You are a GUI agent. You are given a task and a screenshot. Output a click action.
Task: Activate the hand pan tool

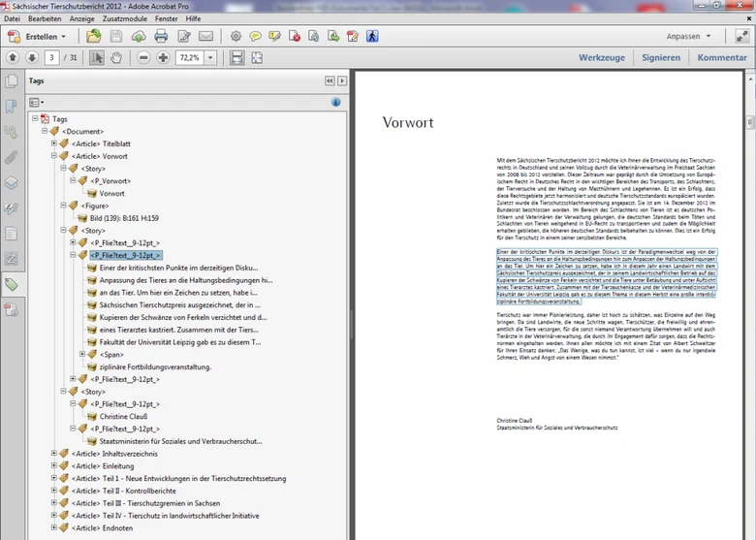tap(116, 58)
